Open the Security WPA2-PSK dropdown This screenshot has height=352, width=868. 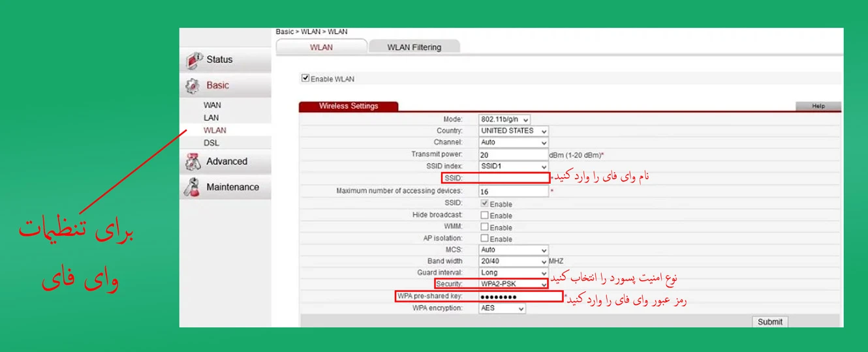514,285
